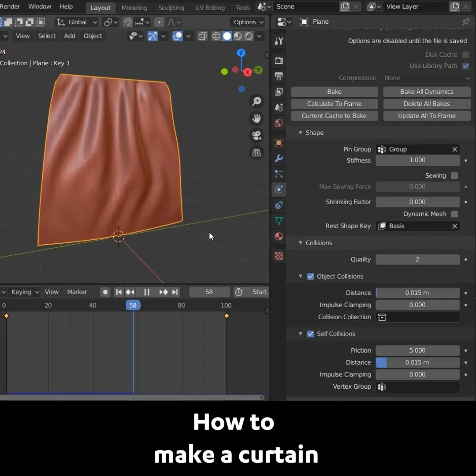Select the Material properties tab

[279, 236]
